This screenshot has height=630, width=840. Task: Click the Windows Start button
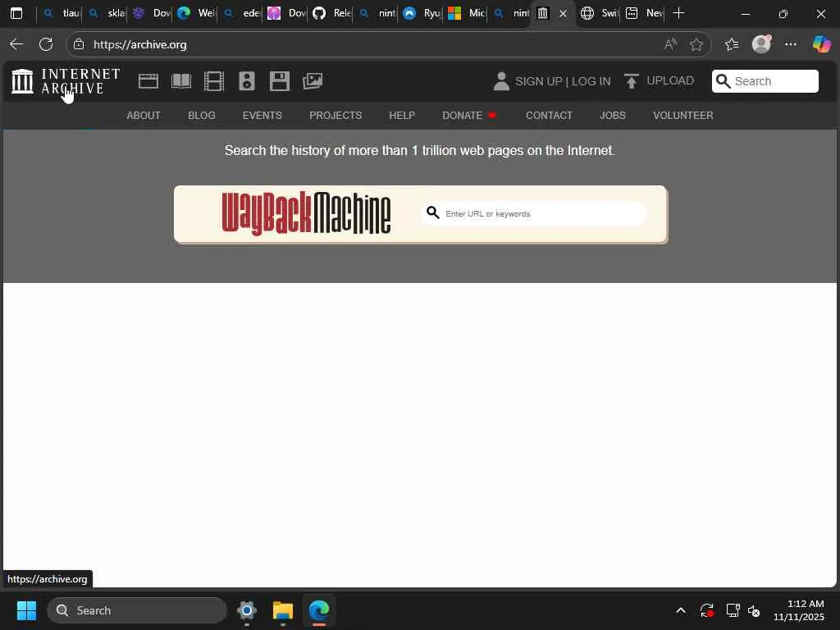click(x=26, y=610)
